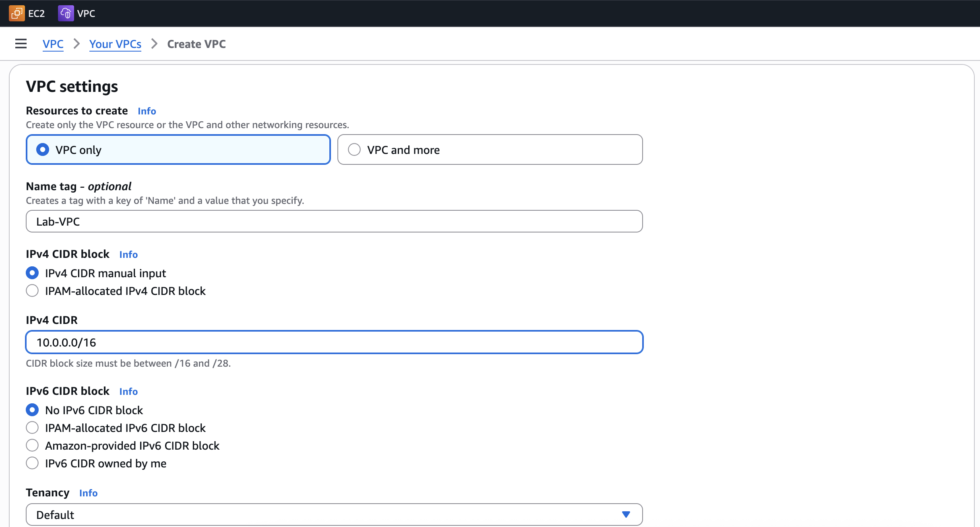Navigate to Your VPCs breadcrumb
This screenshot has height=527, width=980.
tap(115, 44)
